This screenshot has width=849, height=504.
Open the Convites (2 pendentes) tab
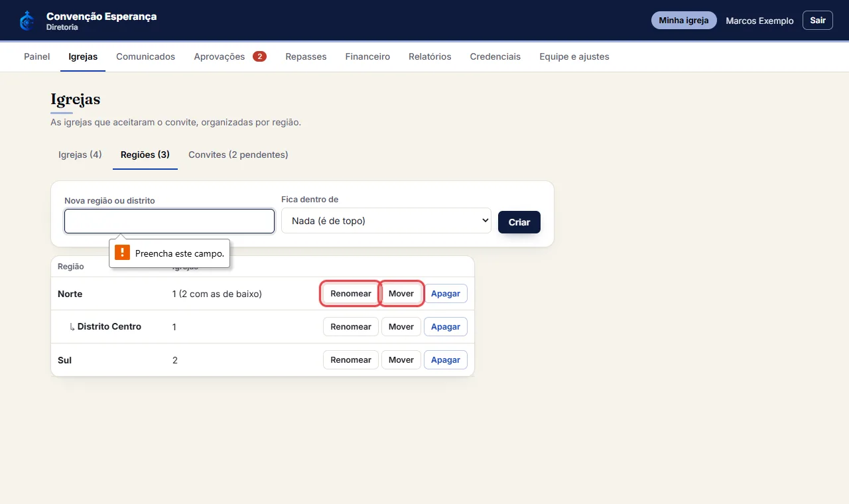pyautogui.click(x=238, y=155)
